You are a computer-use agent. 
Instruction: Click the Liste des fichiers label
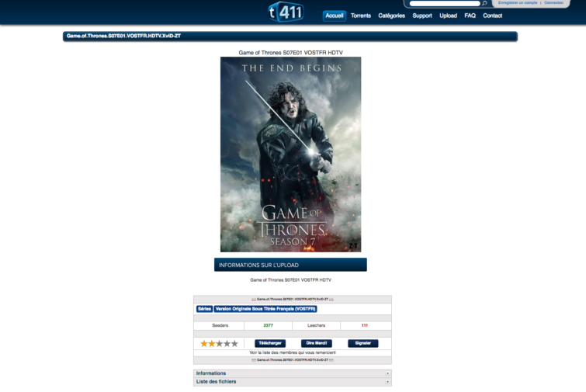point(216,382)
